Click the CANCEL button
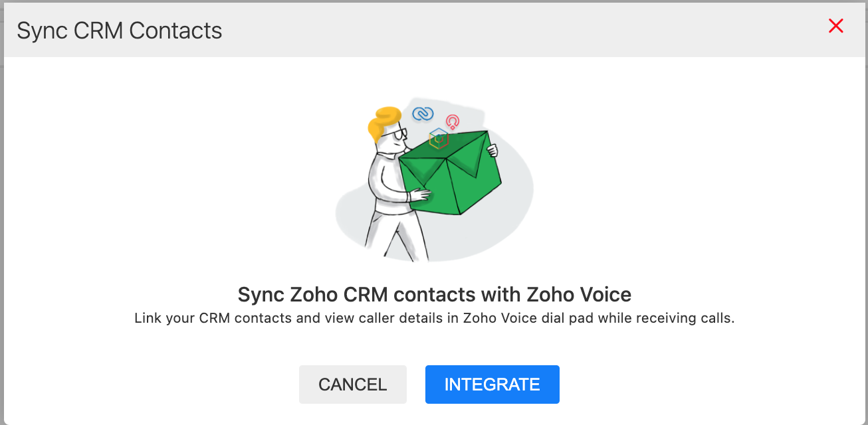The image size is (868, 425). click(353, 384)
